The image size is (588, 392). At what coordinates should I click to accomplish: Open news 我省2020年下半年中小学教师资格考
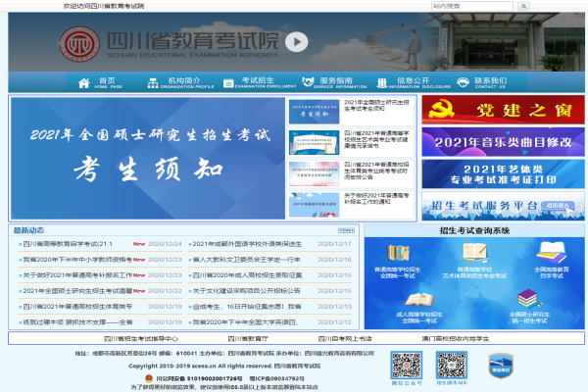[77, 260]
